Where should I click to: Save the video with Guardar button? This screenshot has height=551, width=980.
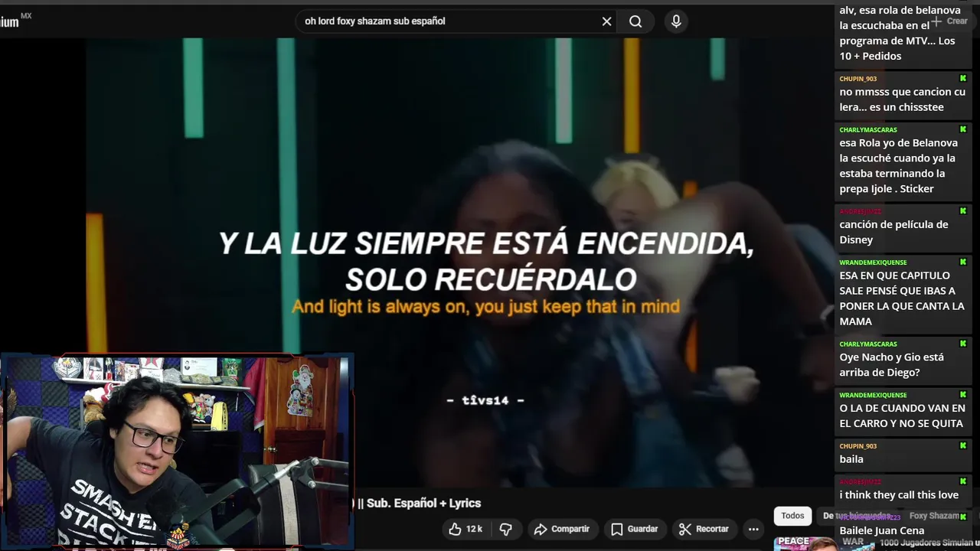coord(635,529)
